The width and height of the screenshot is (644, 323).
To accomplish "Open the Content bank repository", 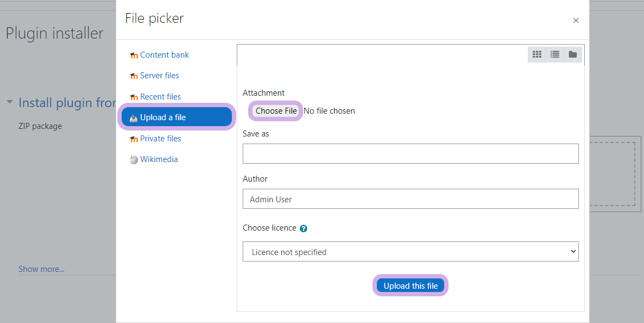I will coord(165,55).
